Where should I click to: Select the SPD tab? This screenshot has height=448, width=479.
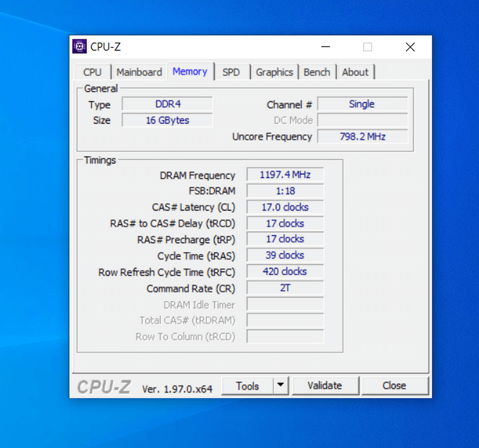[231, 72]
